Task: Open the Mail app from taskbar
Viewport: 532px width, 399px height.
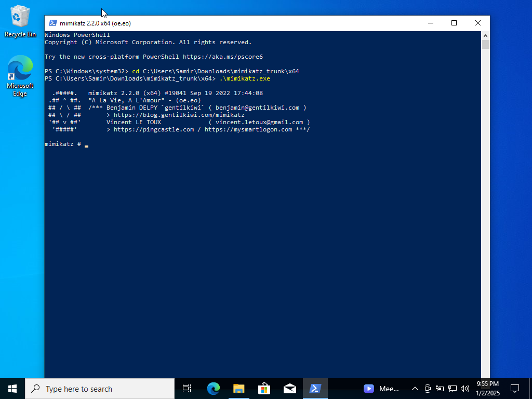Action: coord(290,389)
